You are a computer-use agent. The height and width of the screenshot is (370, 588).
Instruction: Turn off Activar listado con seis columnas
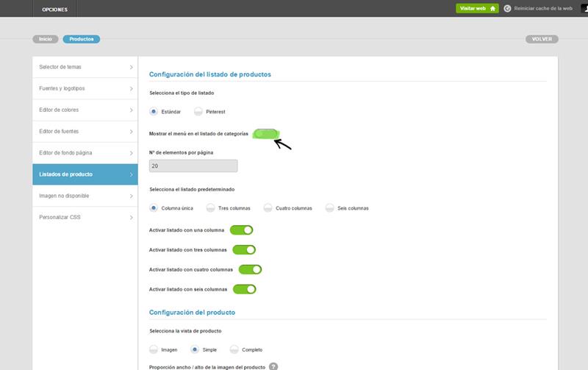244,289
